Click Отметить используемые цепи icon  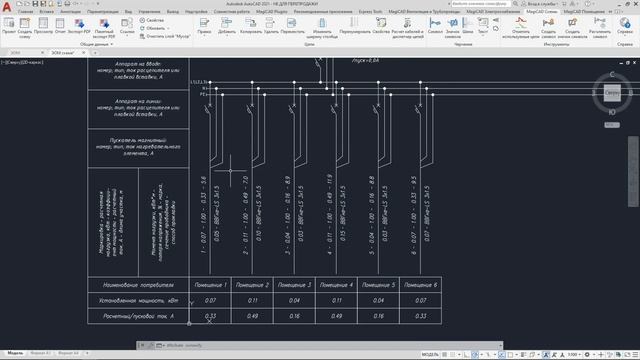(520, 27)
